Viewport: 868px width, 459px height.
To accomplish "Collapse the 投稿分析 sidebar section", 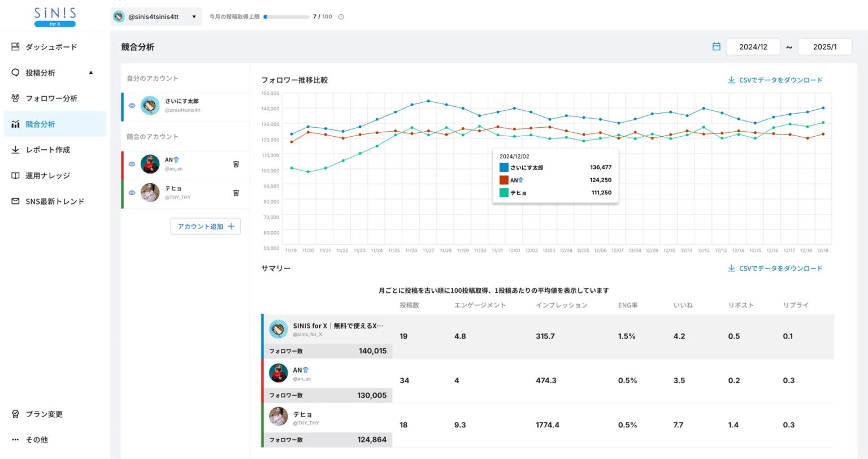I will (x=90, y=73).
